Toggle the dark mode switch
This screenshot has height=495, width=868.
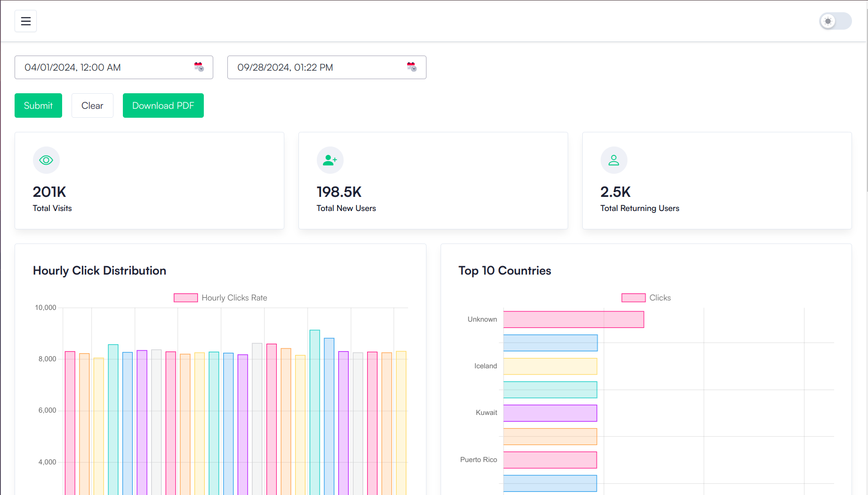pos(835,21)
